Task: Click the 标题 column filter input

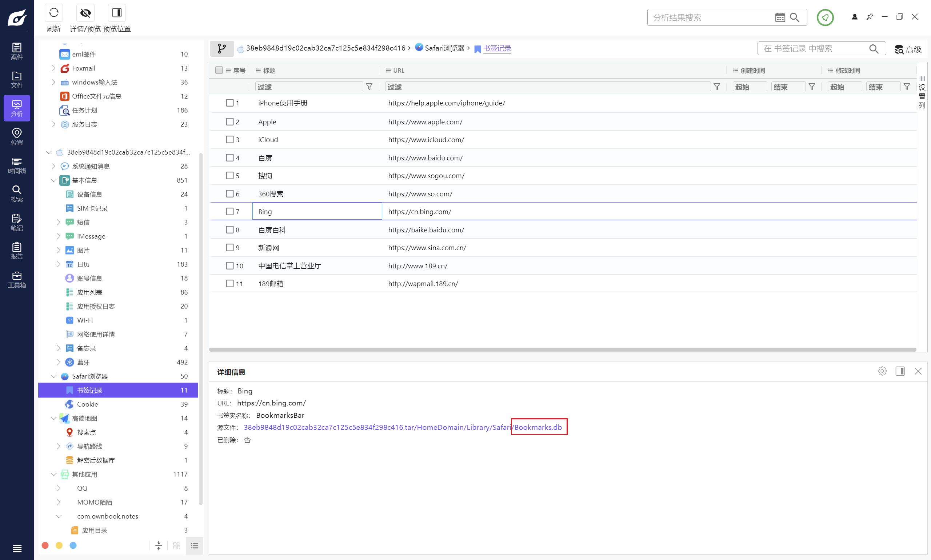Action: point(309,87)
